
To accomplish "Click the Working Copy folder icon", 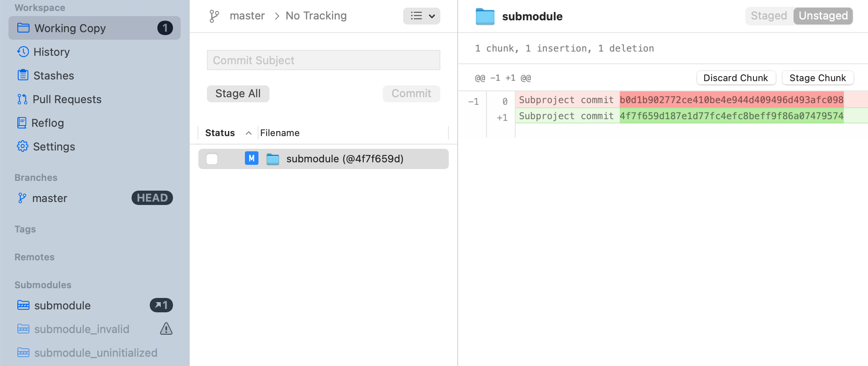I will click(x=23, y=28).
